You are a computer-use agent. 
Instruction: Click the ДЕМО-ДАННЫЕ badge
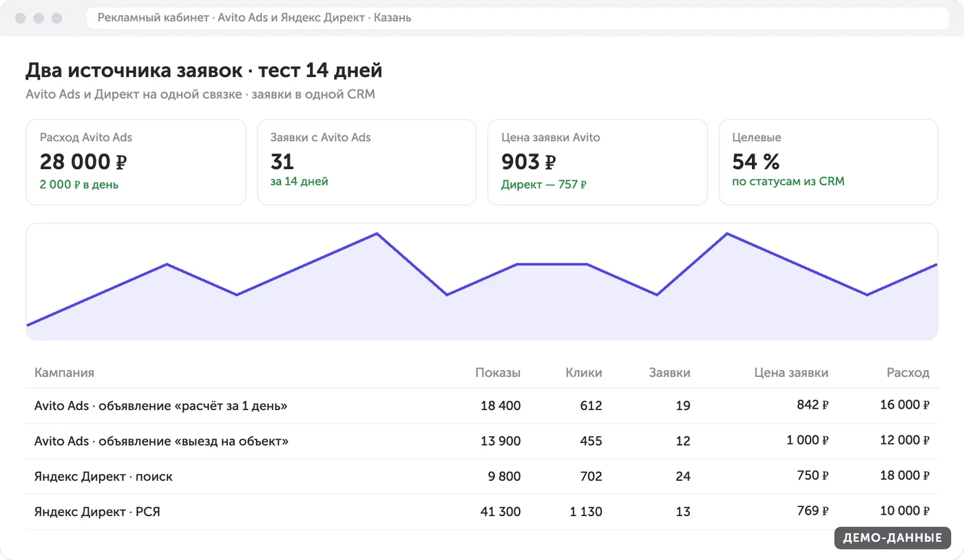[x=892, y=538]
